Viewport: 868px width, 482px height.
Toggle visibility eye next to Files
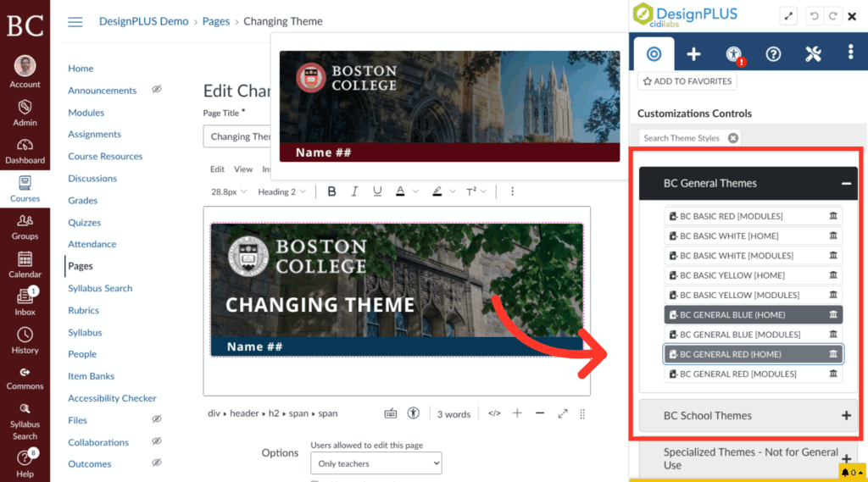157,419
